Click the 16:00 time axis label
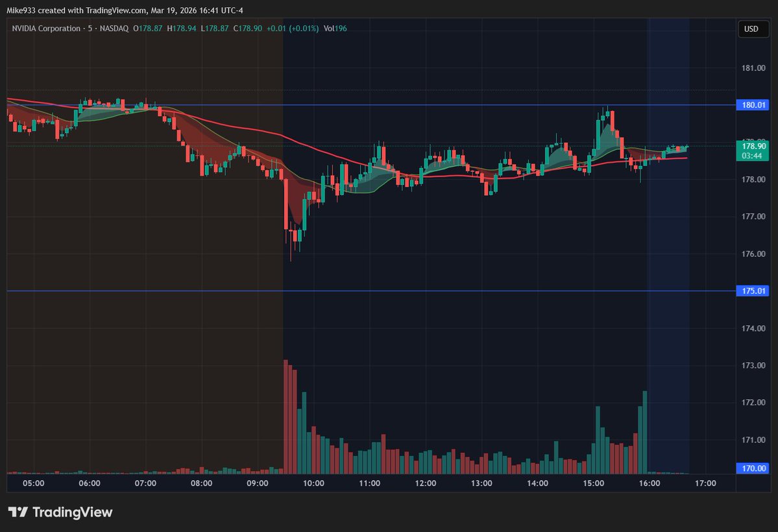Viewport: 778px width, 532px height. point(650,483)
